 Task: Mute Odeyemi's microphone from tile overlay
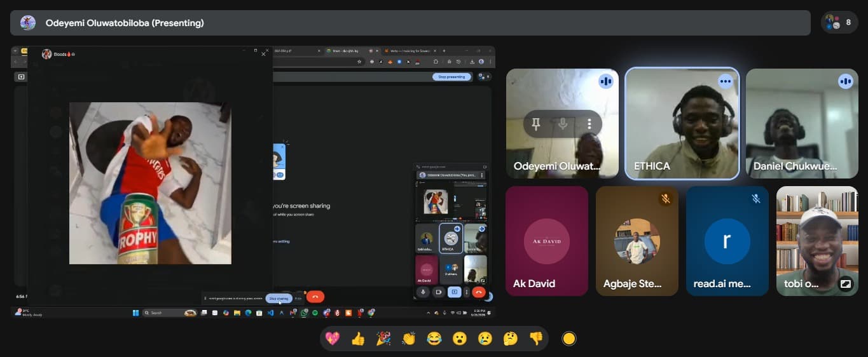click(563, 124)
